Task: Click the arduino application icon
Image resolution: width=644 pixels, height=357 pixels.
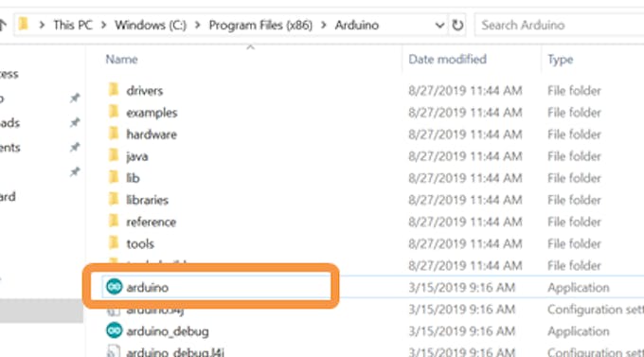Action: pos(115,287)
